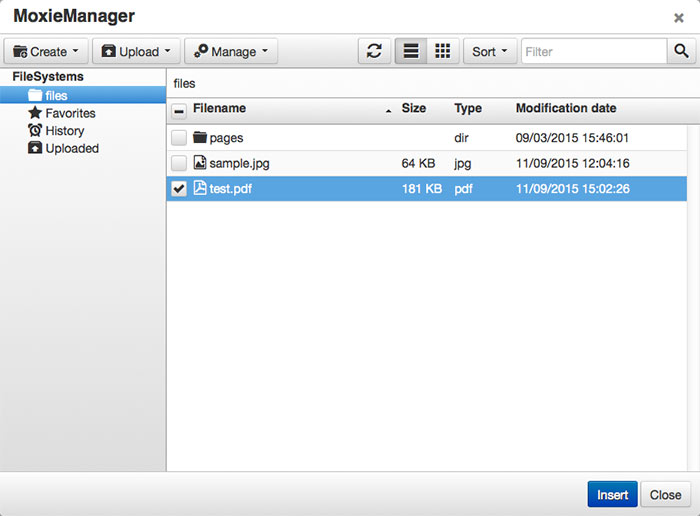Click the dir type cell
The height and width of the screenshot is (516, 700).
461,137
